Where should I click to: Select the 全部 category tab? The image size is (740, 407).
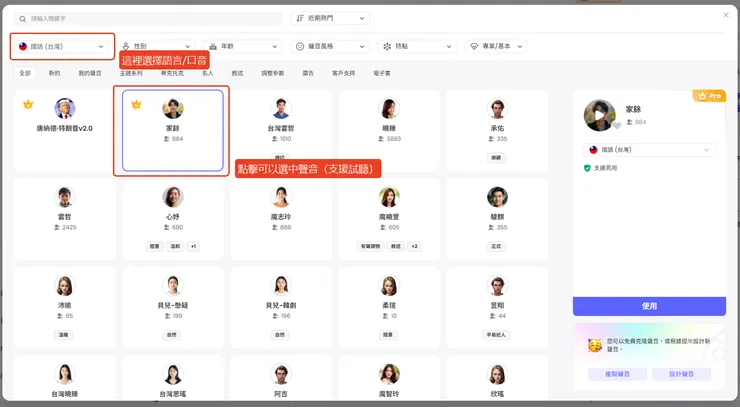coord(25,73)
